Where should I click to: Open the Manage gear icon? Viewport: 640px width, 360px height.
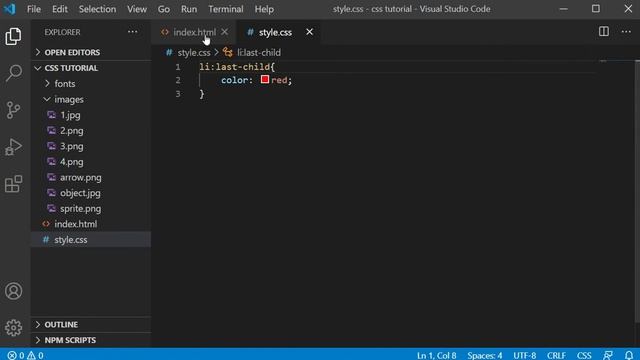pos(13,327)
